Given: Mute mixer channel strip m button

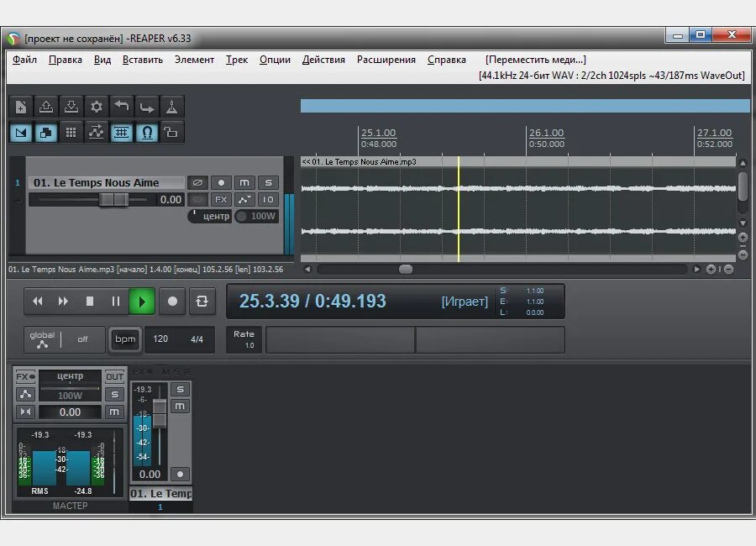Looking at the screenshot, I should coord(180,406).
